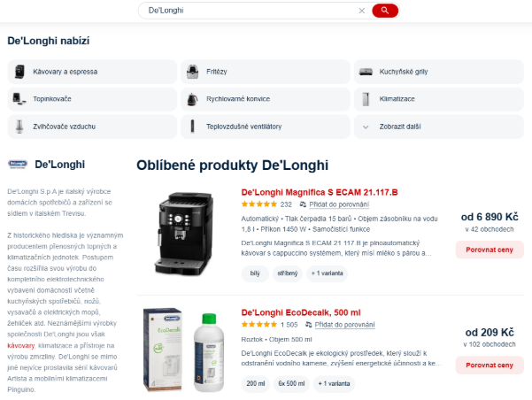Image resolution: width=532 pixels, height=400 pixels.
Task: Choose the Klimatizace category icon
Action: 366,99
